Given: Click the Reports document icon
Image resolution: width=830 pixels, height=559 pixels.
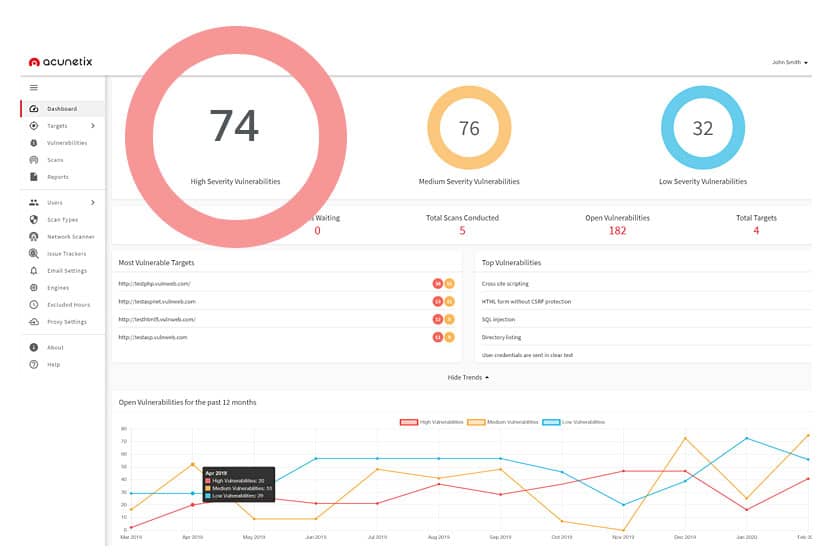Looking at the screenshot, I should [x=34, y=177].
